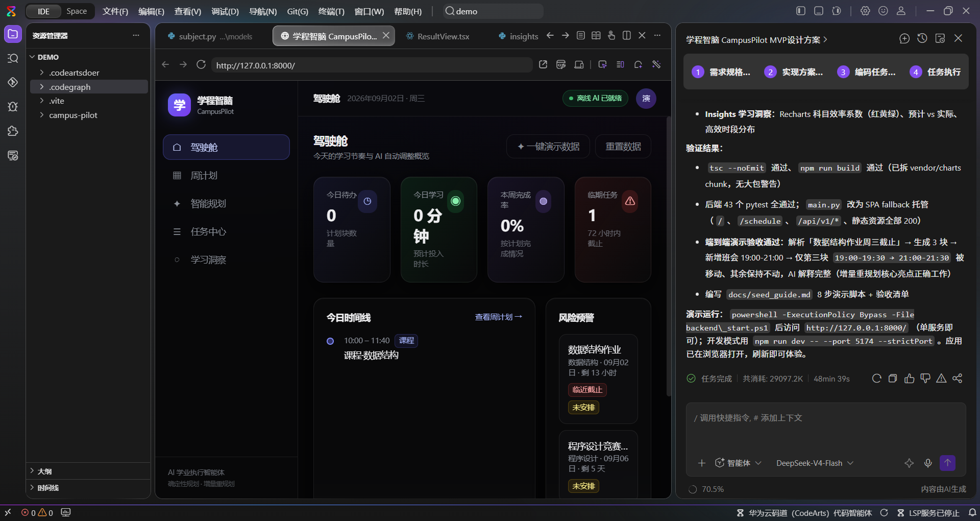The height and width of the screenshot is (521, 980).
Task: Click the preview URL address field
Action: click(x=372, y=65)
